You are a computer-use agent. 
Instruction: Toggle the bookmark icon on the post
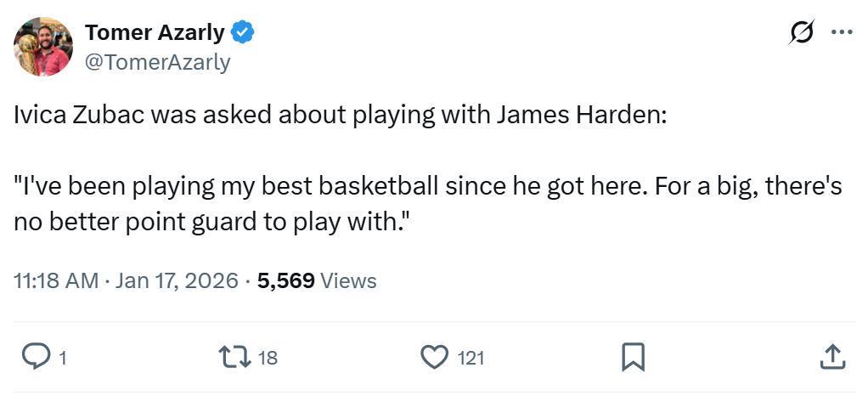tap(633, 357)
